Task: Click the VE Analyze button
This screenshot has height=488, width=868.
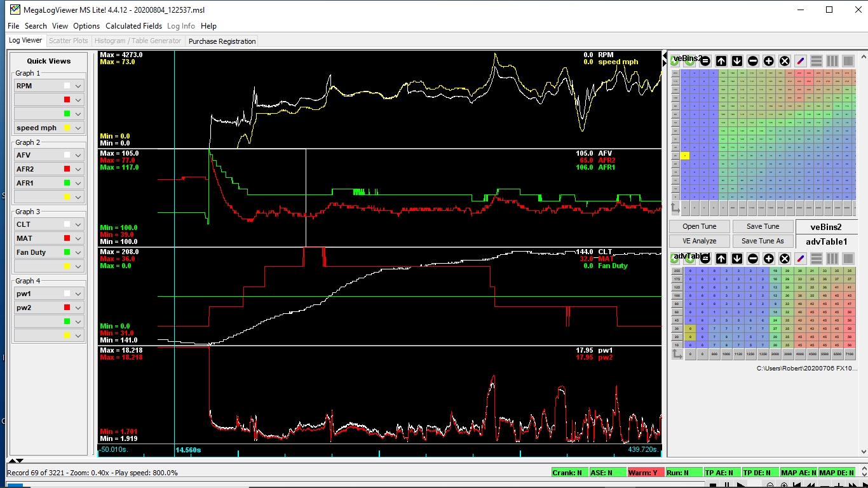Action: click(x=699, y=241)
